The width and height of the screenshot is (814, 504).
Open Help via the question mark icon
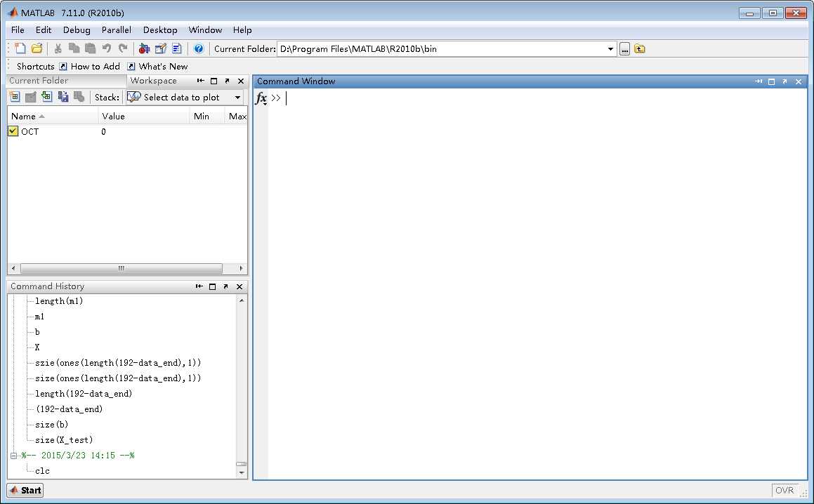198,49
